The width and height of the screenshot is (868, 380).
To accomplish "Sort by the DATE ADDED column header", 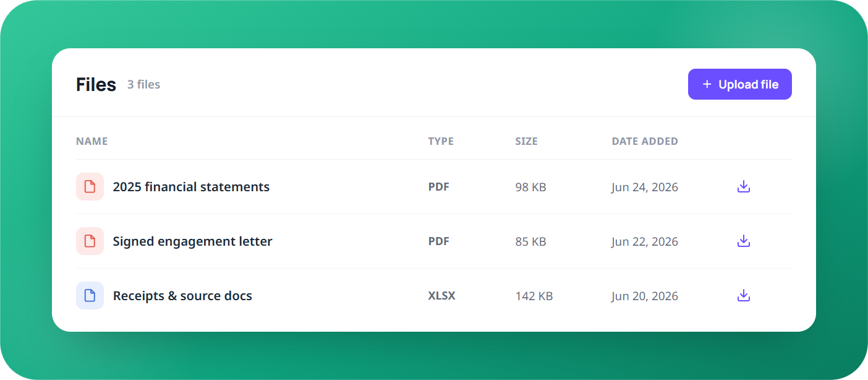I will click(645, 141).
